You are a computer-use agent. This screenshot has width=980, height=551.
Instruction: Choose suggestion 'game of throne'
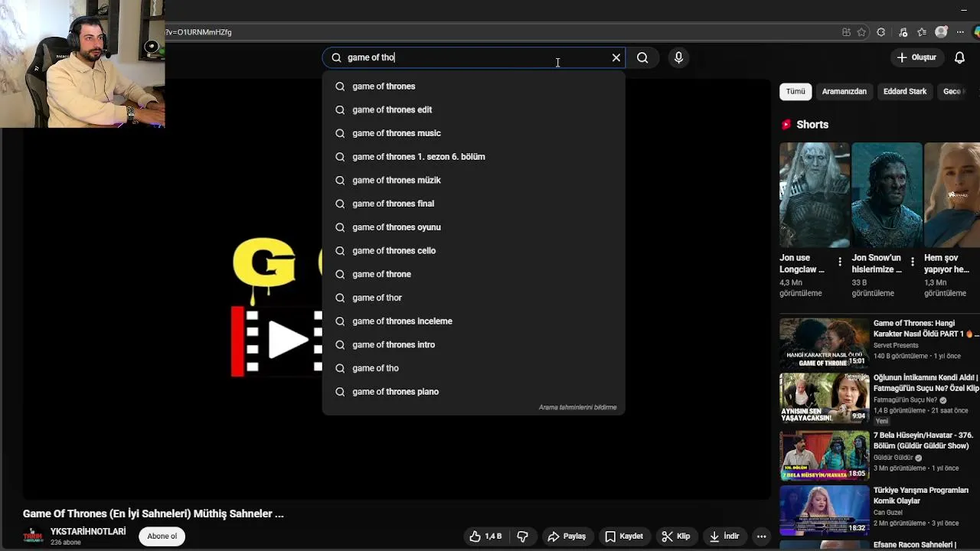coord(474,274)
